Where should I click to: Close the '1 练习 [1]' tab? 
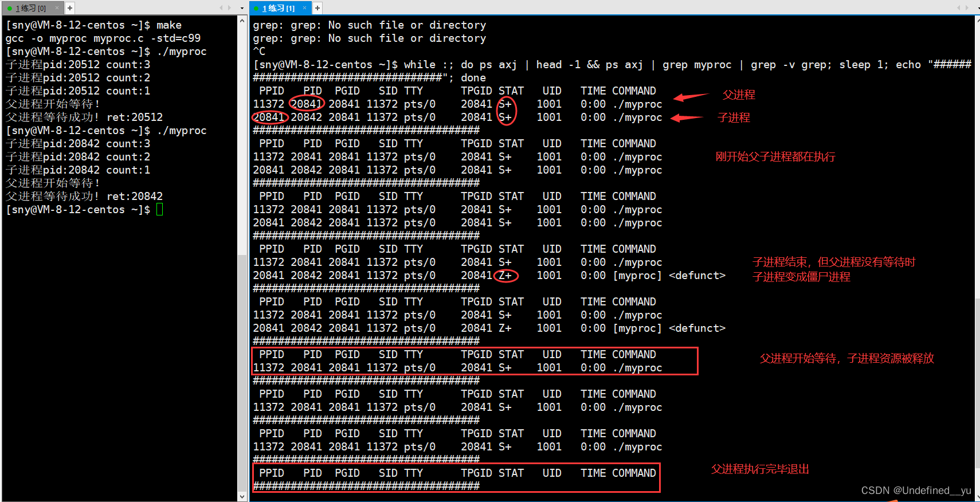[x=304, y=8]
